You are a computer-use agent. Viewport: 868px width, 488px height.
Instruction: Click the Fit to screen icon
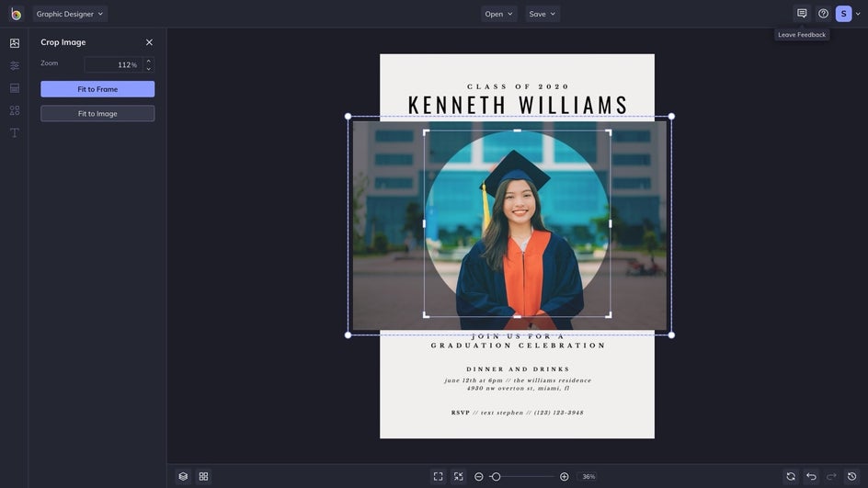[x=438, y=476]
